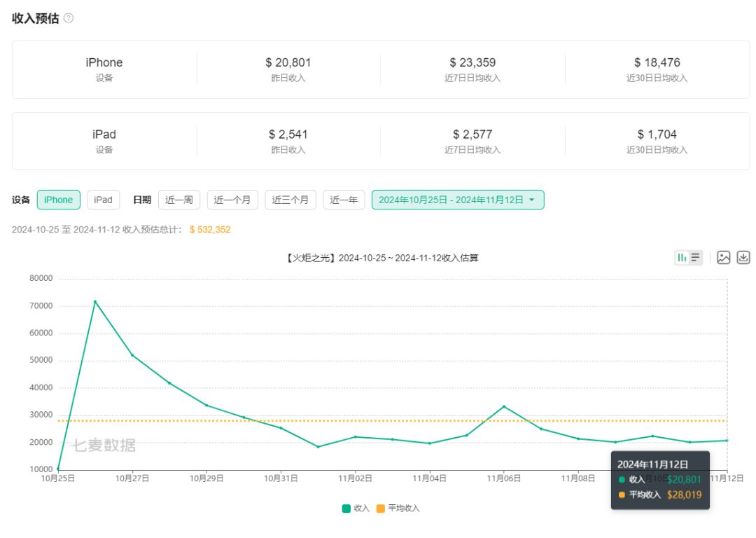Select the 近三个月 time span
756x538 pixels.
[x=290, y=200]
